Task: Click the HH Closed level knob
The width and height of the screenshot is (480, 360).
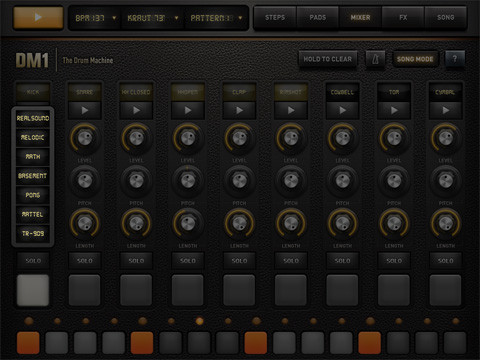Action: [x=136, y=138]
